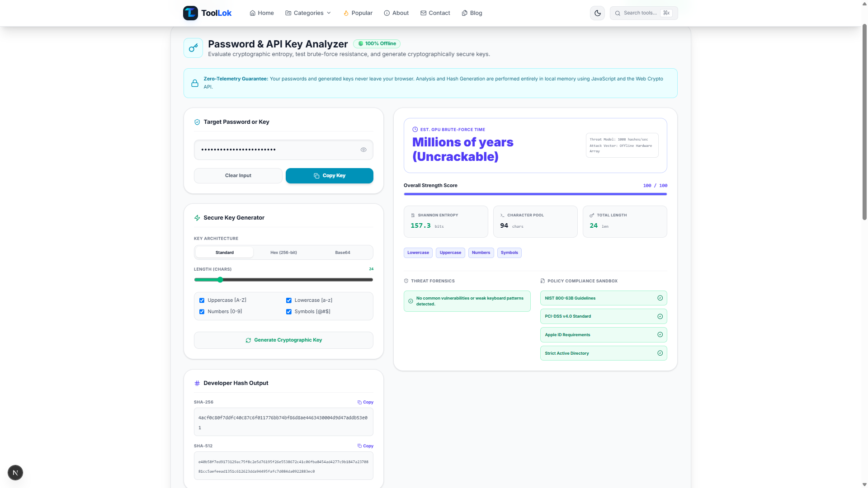Viewport: 868px width, 488px height.
Task: Click the 100 / 100 score value
Action: [x=655, y=186]
